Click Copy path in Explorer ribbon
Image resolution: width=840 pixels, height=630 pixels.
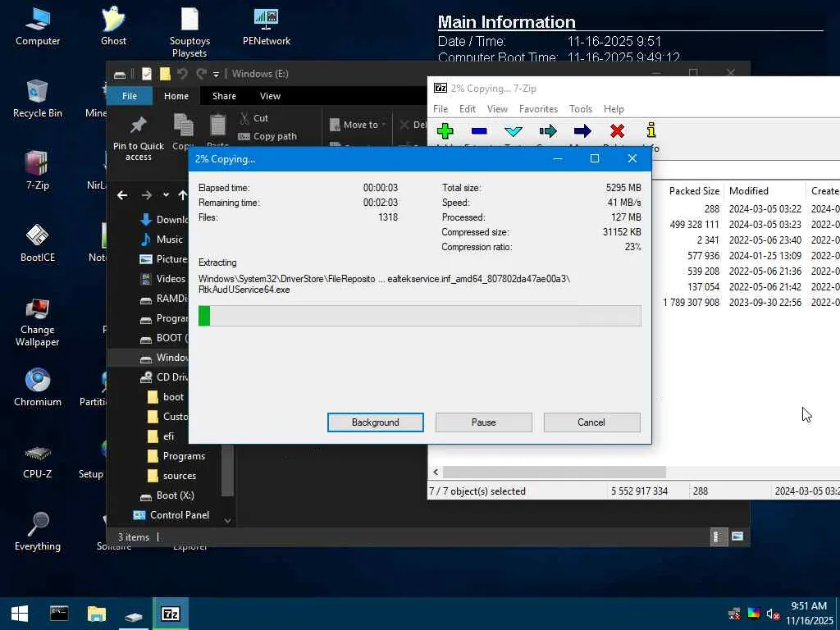tap(267, 136)
